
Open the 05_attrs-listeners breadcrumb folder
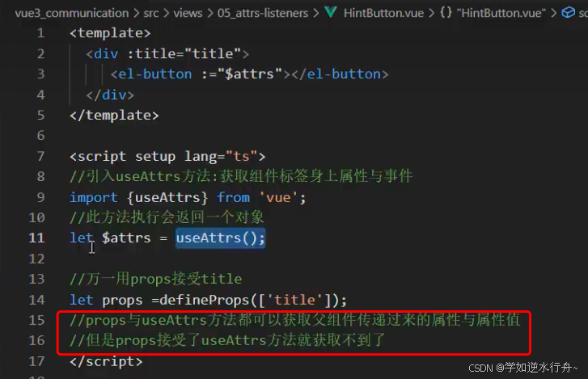263,13
